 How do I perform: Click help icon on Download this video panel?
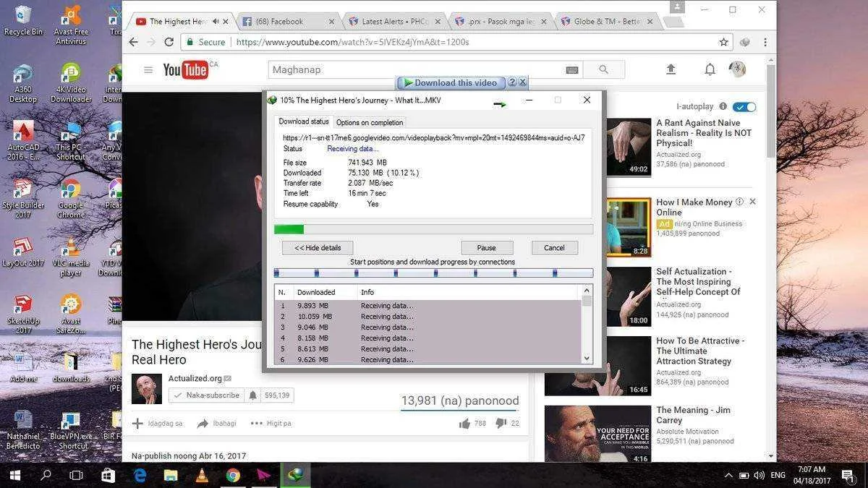(512, 82)
